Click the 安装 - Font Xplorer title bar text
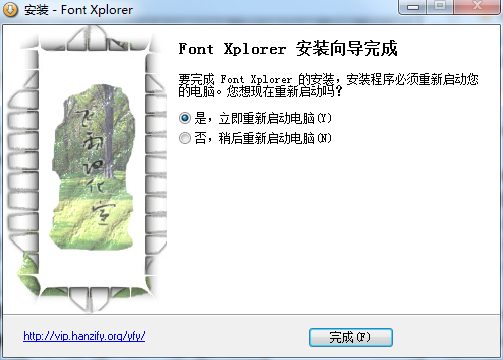 [78, 10]
